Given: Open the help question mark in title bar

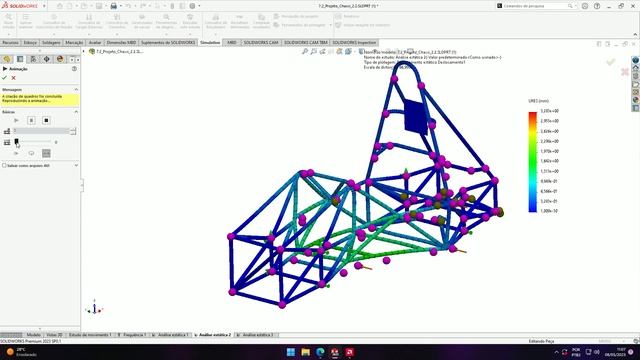Looking at the screenshot, I should pyautogui.click(x=597, y=6).
